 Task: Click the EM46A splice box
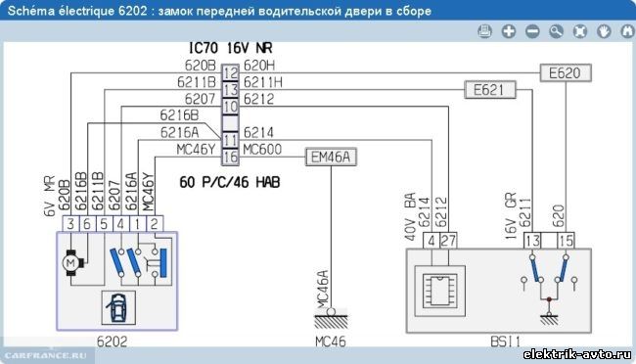(331, 157)
